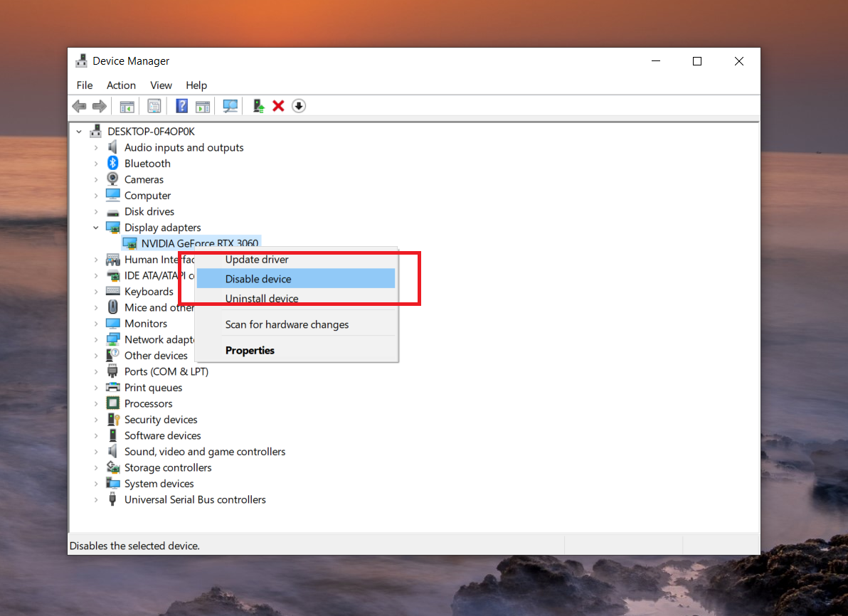Click the red X Uninstall device icon
This screenshot has width=848, height=616.
pos(278,106)
